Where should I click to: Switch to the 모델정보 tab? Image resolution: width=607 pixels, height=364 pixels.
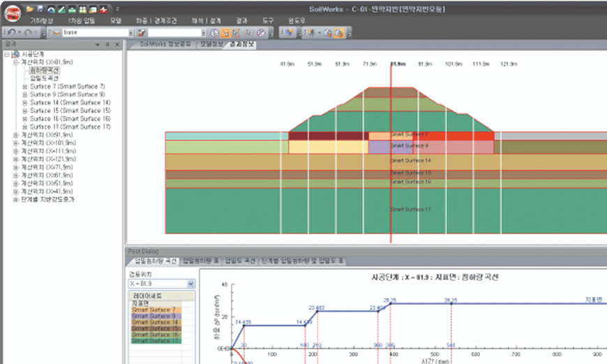pos(211,44)
